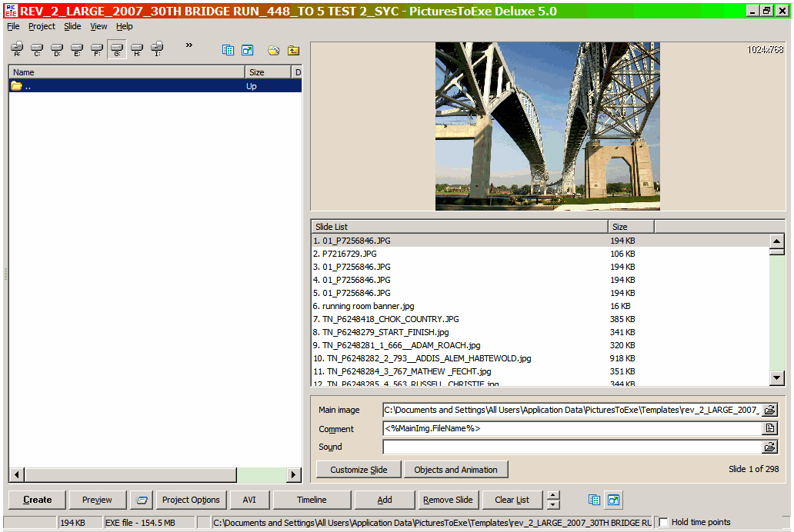
Task: Click the Customize Slide button
Action: click(x=359, y=470)
